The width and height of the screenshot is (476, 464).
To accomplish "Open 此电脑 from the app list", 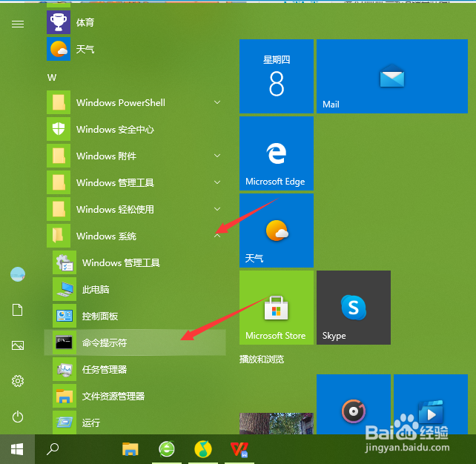I will tap(136, 289).
